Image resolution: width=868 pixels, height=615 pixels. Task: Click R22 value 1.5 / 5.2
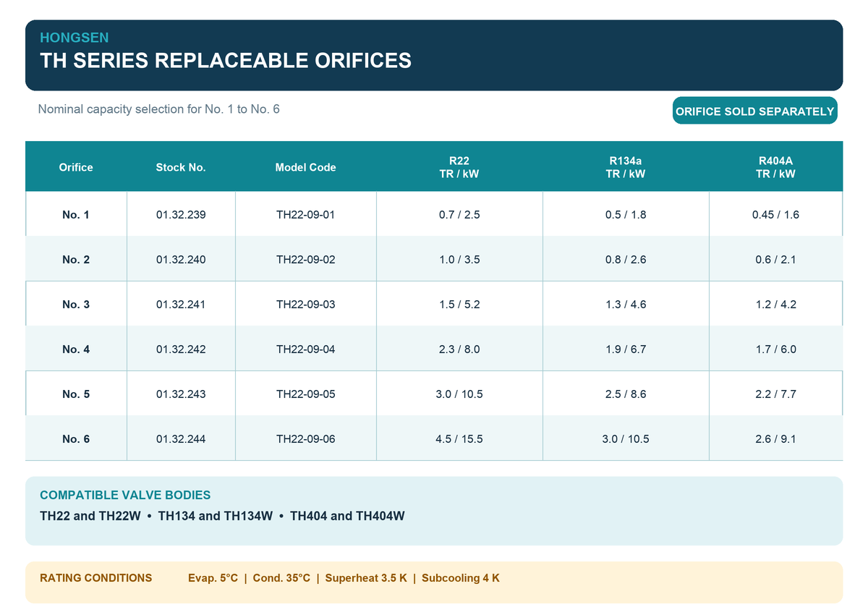pyautogui.click(x=459, y=305)
